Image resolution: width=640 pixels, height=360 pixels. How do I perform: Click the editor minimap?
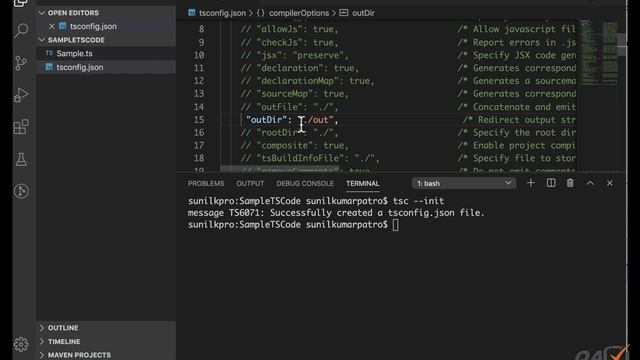[x=599, y=53]
